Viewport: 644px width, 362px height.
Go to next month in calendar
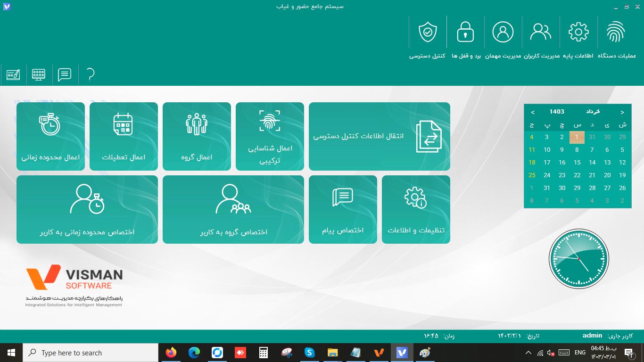point(533,112)
